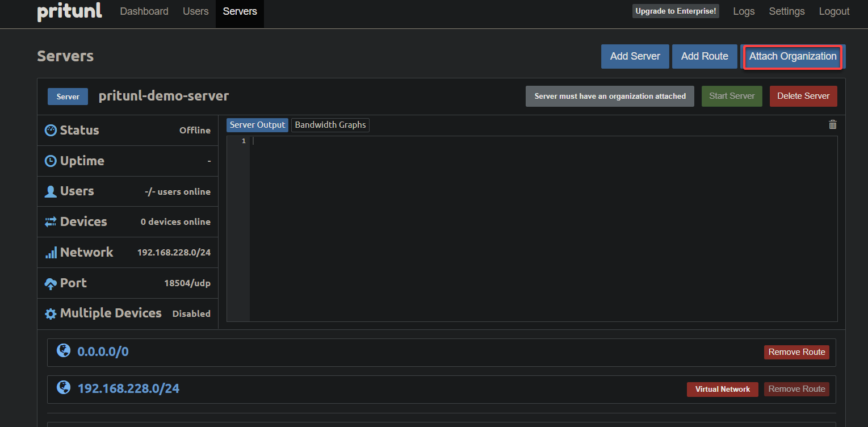Viewport: 868px width, 427px height.
Task: Click the '0 devices online' value
Action: [175, 221]
